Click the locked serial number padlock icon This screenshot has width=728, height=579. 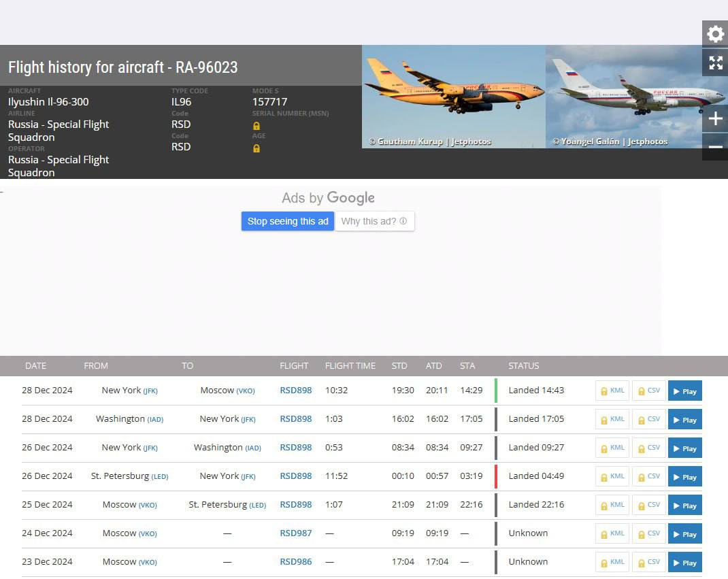(257, 126)
